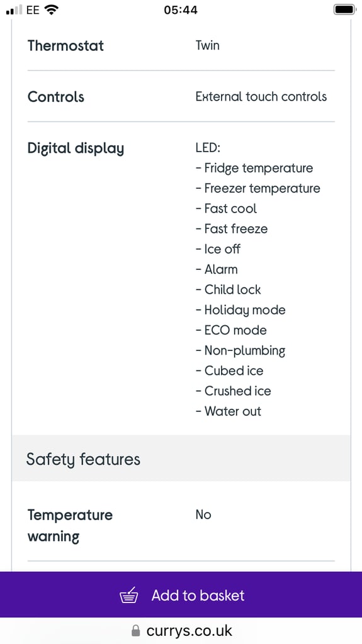Tap the padlock icon beside currys.co.uk

click(136, 630)
